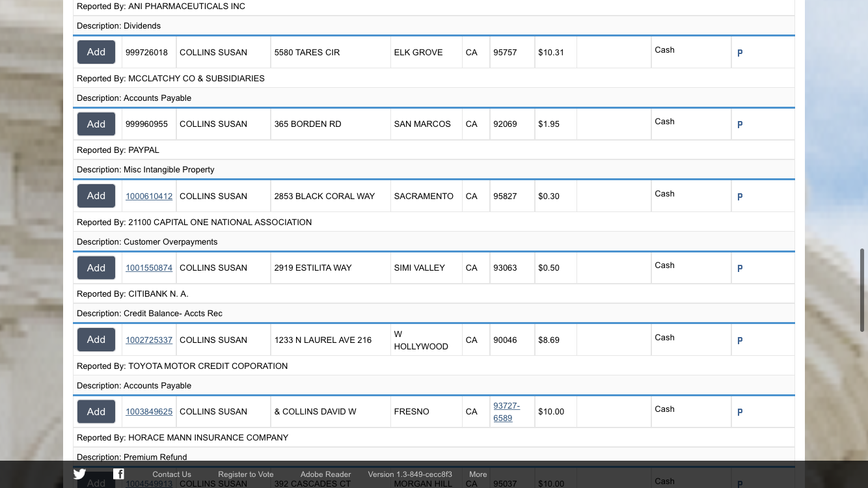Open Contact Us footer link

(172, 474)
